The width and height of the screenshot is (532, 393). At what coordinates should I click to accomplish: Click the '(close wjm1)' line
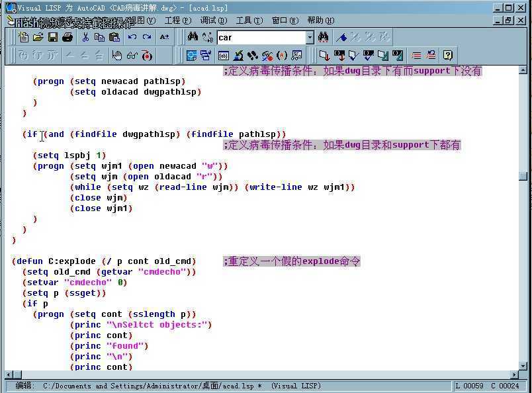tap(101, 208)
